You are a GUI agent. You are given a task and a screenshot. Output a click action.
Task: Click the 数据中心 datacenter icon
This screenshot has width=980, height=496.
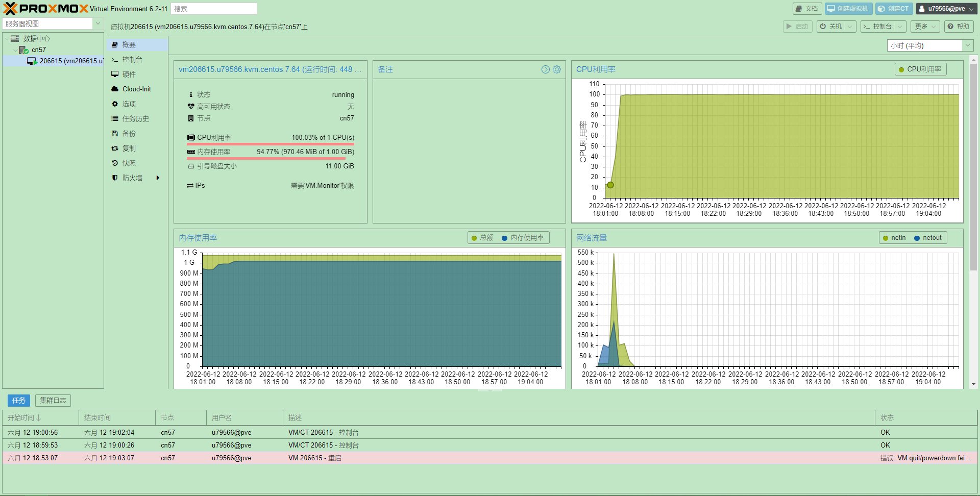point(15,39)
